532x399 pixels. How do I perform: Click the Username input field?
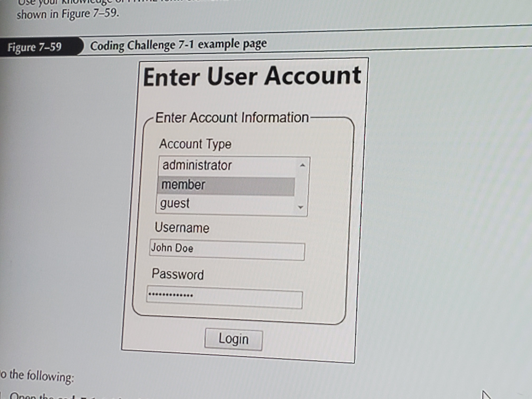[x=227, y=250]
